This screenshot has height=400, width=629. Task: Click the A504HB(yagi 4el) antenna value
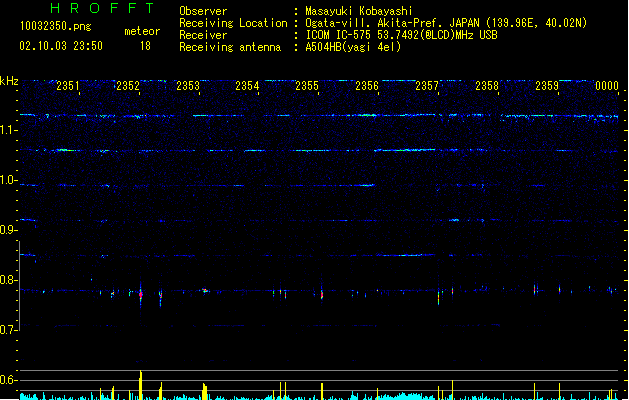[353, 47]
